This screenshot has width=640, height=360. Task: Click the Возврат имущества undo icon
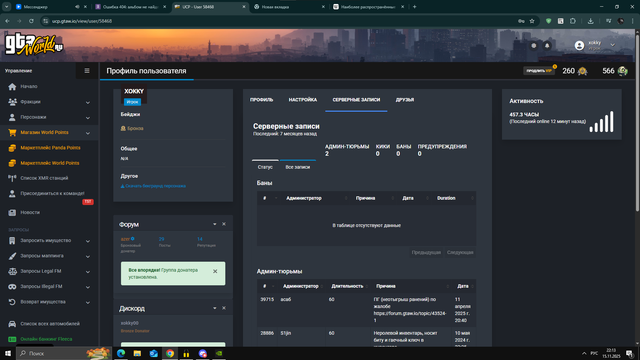tap(12, 302)
